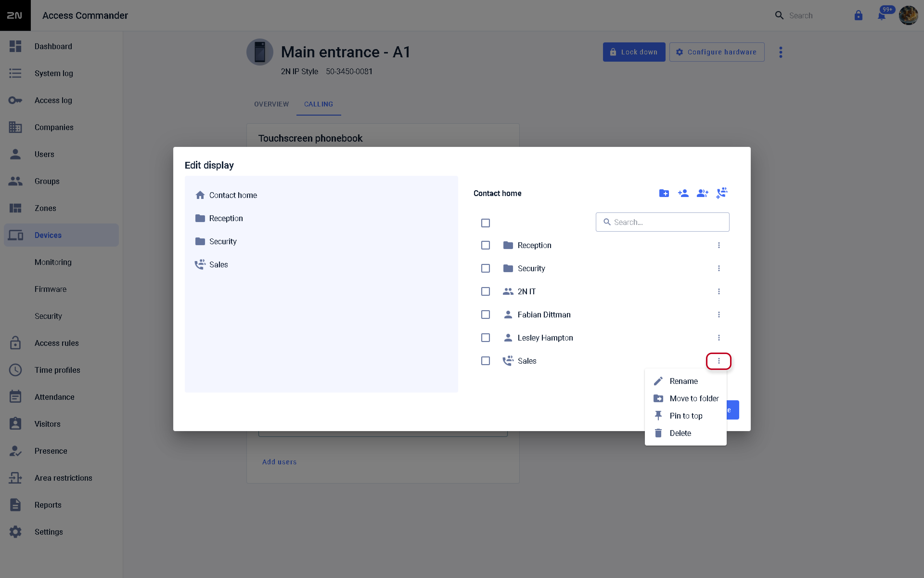Open Users in the sidebar
Viewport: 924px width, 578px height.
click(61, 154)
